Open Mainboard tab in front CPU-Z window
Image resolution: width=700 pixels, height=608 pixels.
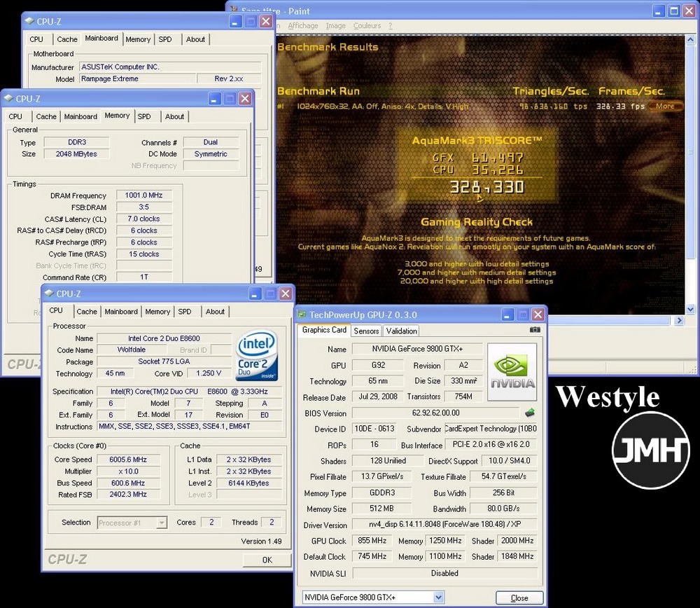pyautogui.click(x=121, y=312)
